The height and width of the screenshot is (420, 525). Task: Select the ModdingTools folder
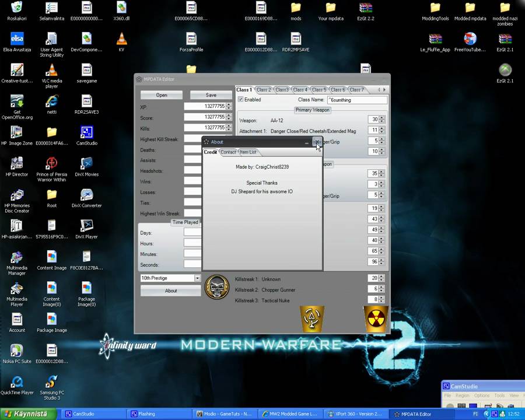point(435,10)
